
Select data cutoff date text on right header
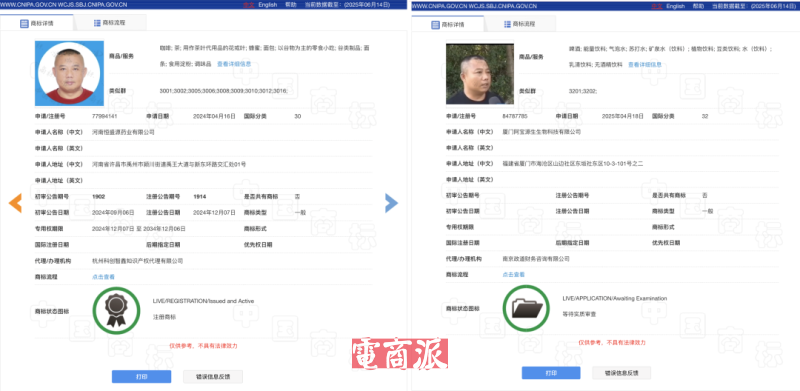coord(755,6)
